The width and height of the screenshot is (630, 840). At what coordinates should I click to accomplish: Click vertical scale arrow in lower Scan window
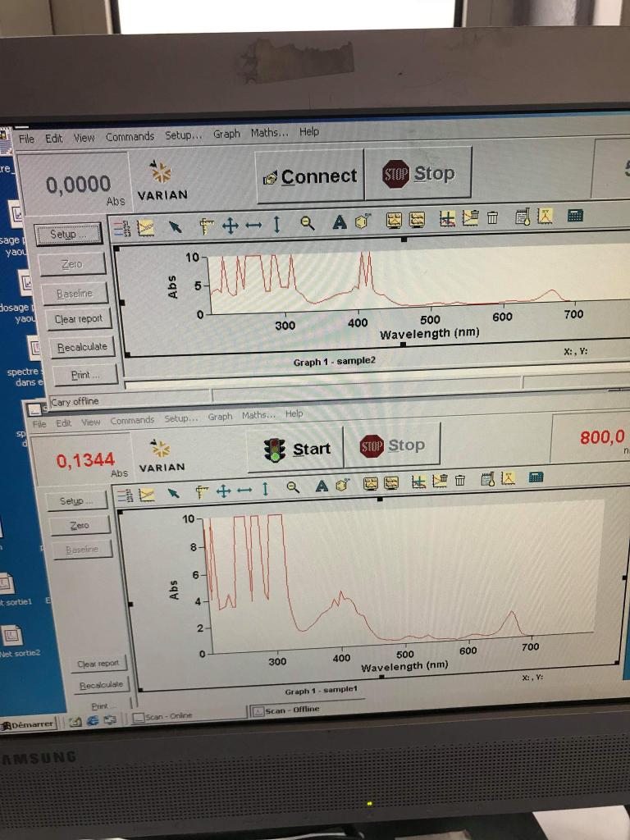click(x=265, y=489)
